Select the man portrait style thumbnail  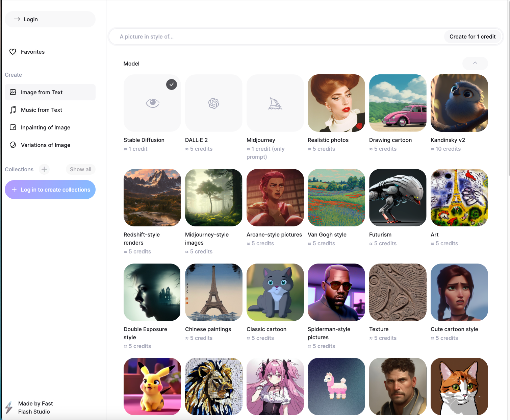(x=398, y=387)
